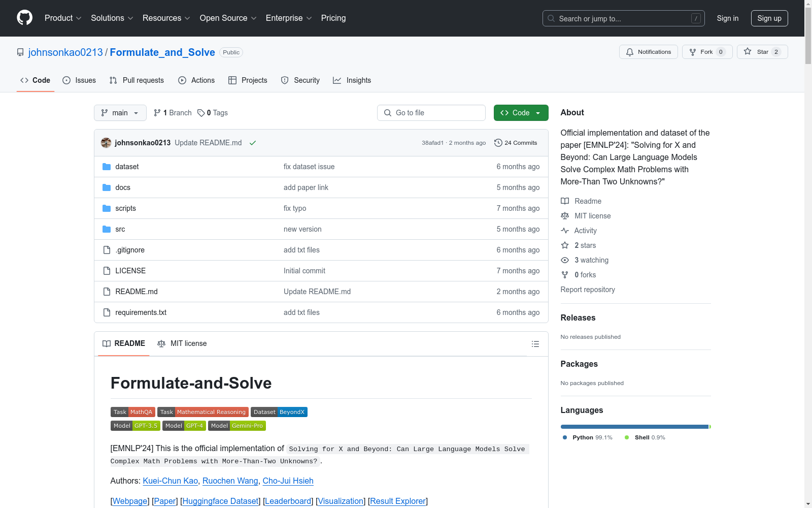The height and width of the screenshot is (508, 812).
Task: Click the Sign up button
Action: tap(769, 18)
